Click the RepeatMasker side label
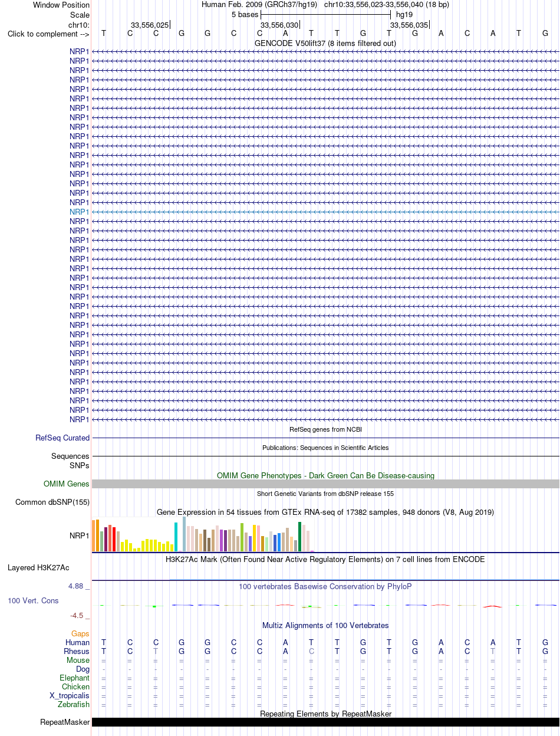 pos(65,722)
